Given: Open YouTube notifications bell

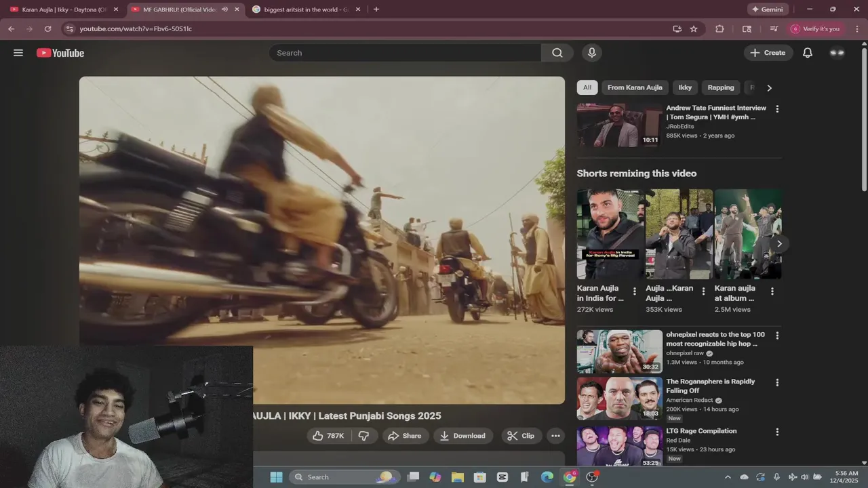Looking at the screenshot, I should pos(808,53).
